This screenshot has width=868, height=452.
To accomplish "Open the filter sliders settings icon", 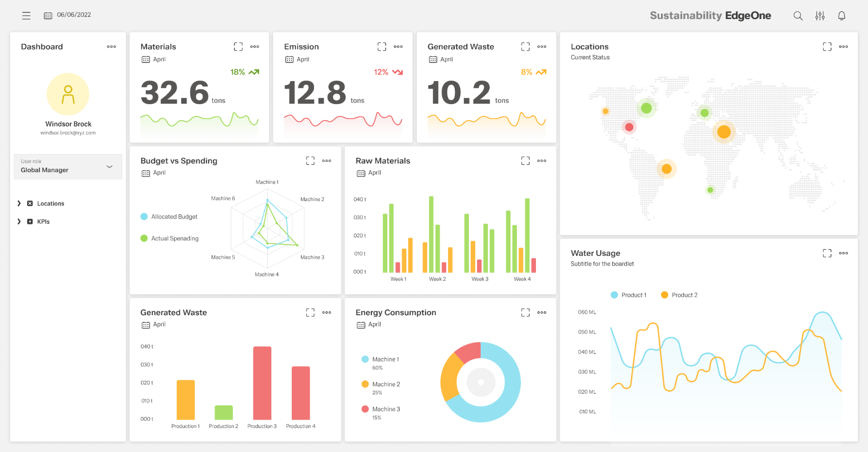I will click(x=820, y=16).
